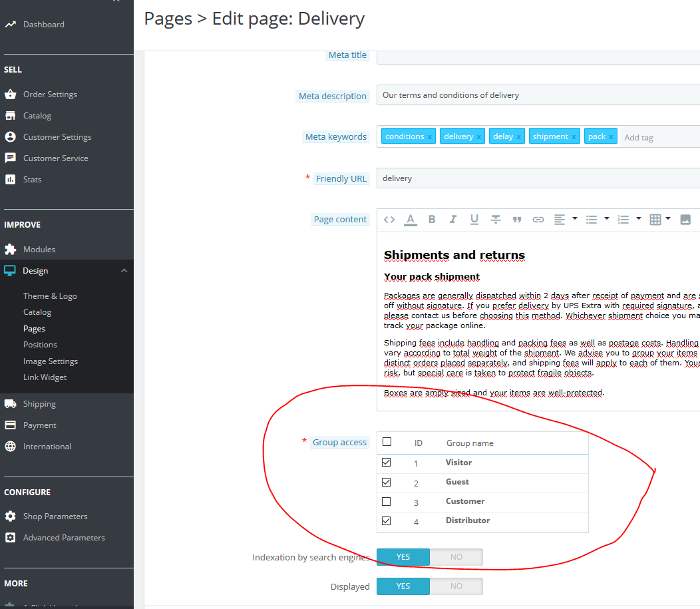Click the Design monitor icon
This screenshot has width=700, height=609.
(x=10, y=271)
